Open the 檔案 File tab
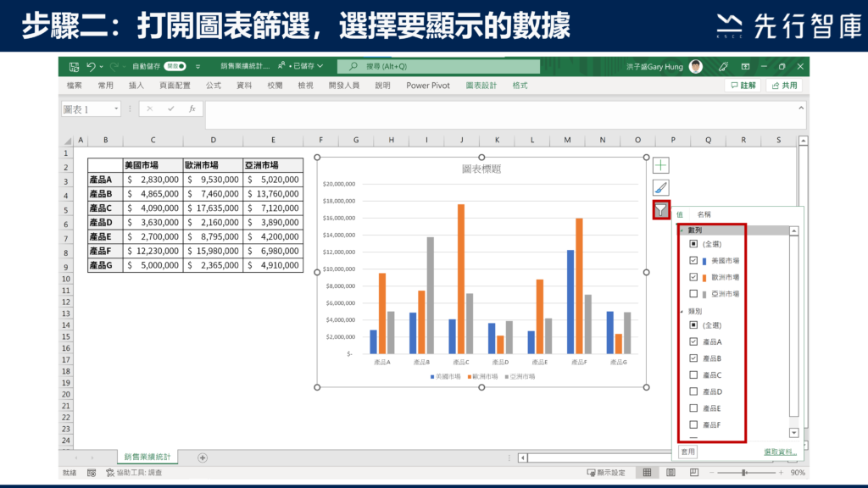868x488 pixels. tap(75, 86)
